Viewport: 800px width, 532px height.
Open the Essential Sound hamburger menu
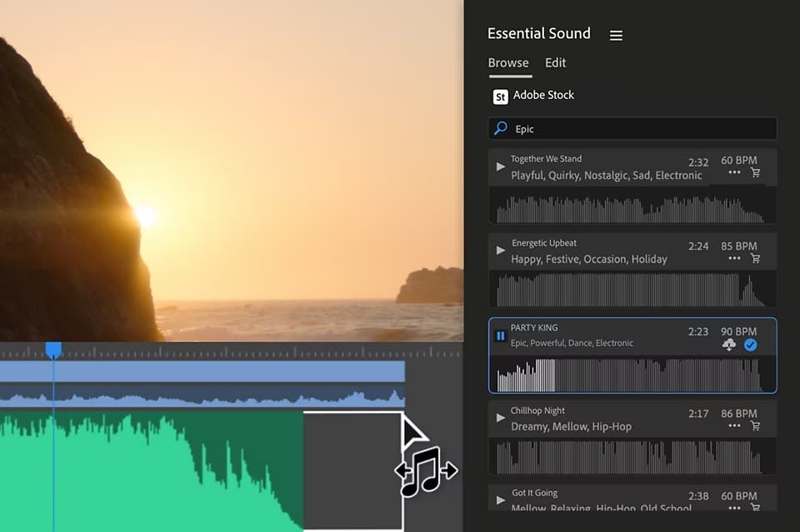click(616, 35)
